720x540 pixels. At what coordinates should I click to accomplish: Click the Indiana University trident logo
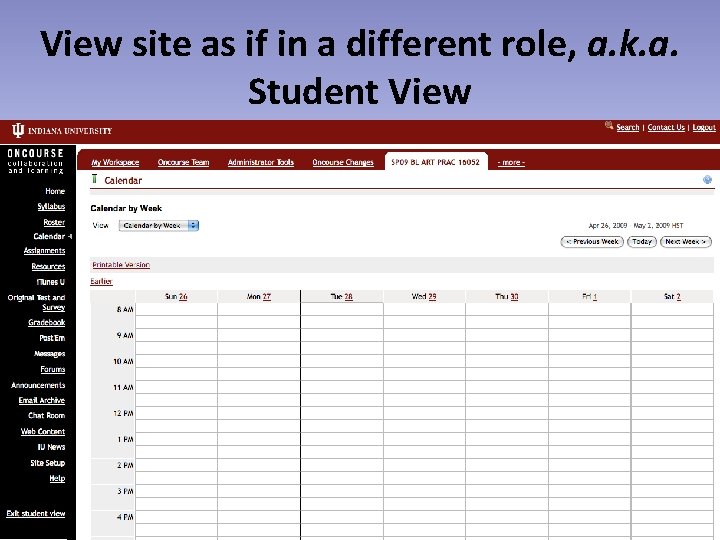click(18, 130)
